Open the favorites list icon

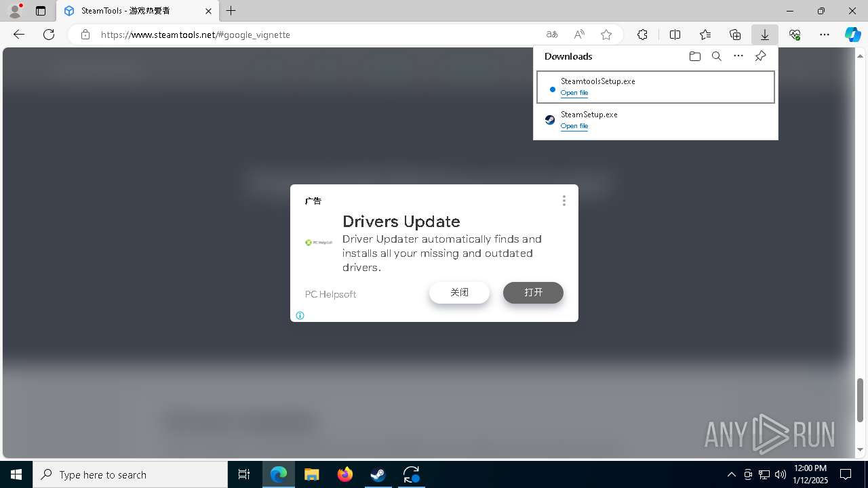click(705, 35)
